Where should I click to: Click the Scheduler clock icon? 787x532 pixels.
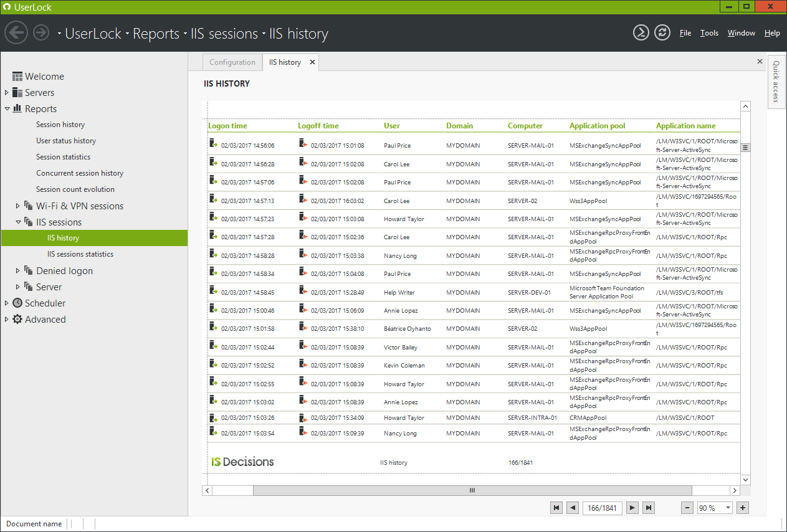[17, 303]
